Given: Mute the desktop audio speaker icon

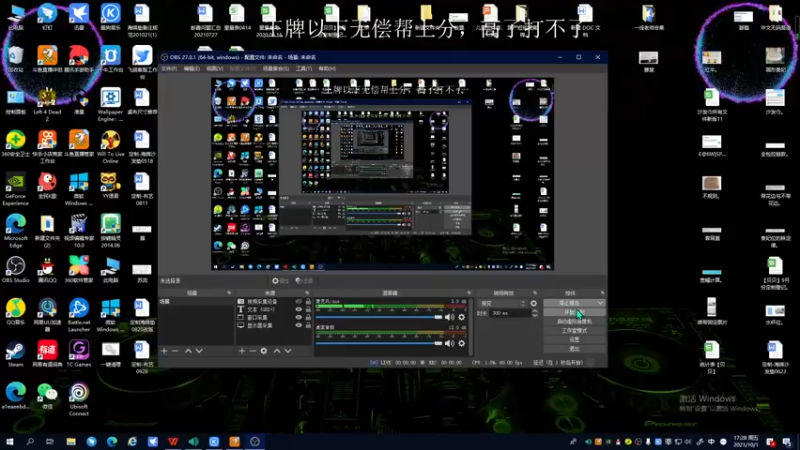Looking at the screenshot, I should (x=449, y=343).
